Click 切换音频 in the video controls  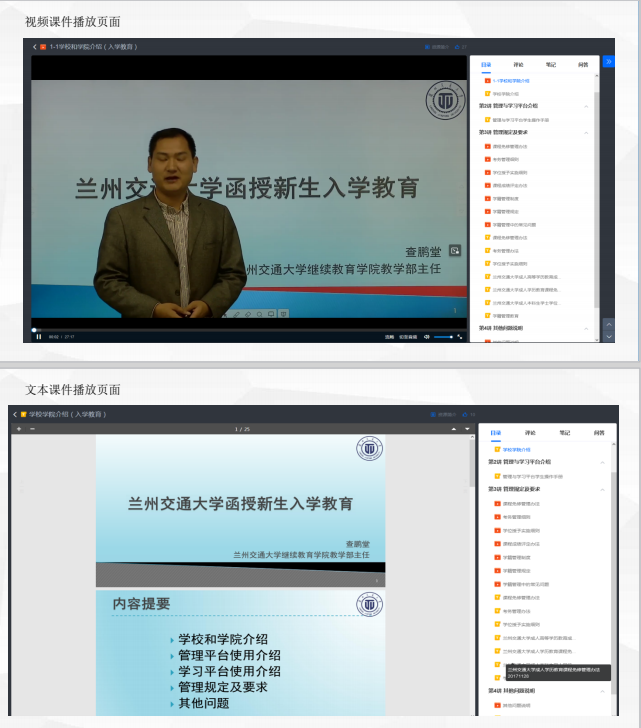pos(408,337)
